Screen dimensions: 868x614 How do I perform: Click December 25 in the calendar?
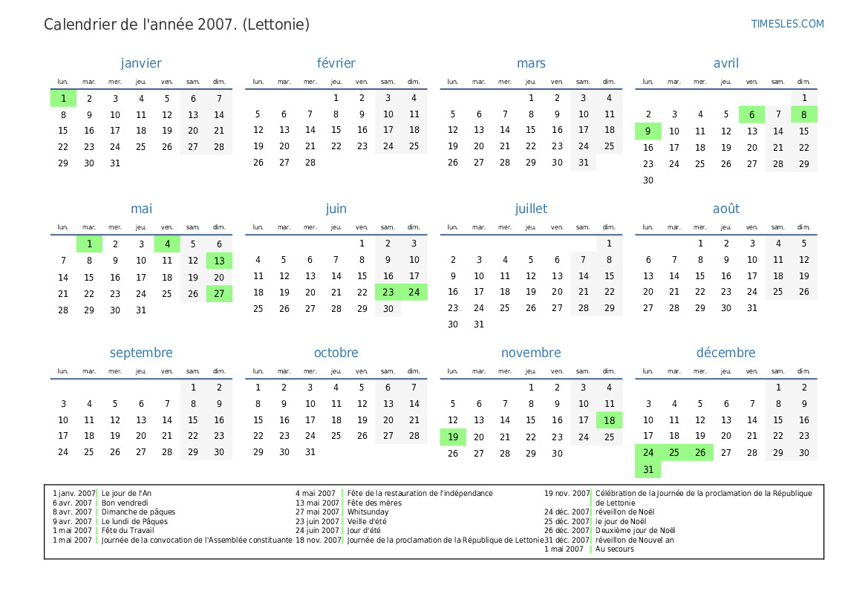pos(673,452)
